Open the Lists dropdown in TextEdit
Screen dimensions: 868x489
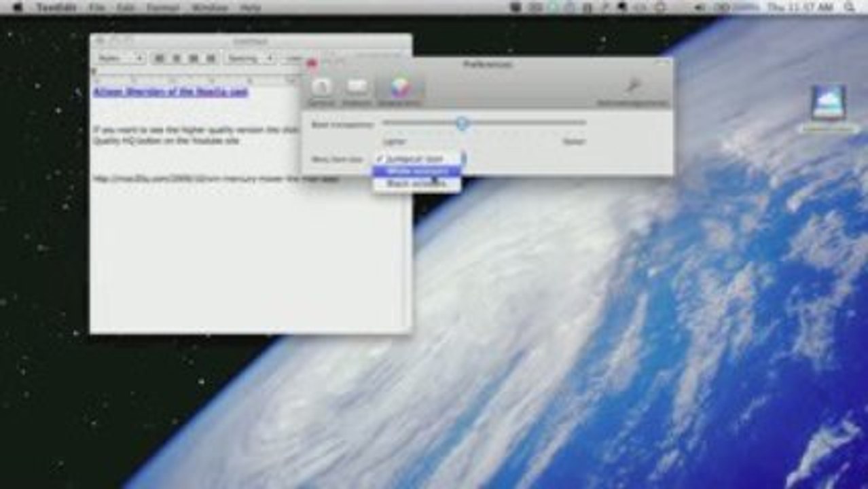click(x=293, y=58)
